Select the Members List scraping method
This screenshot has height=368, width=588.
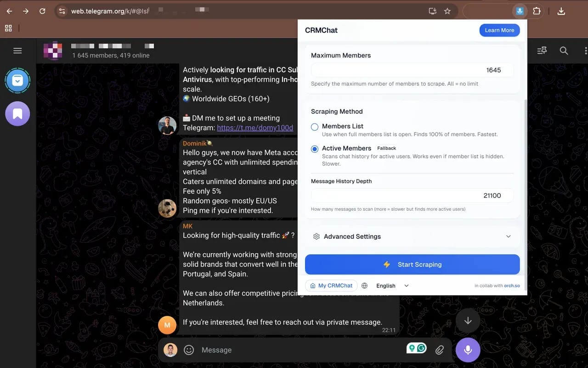[x=315, y=127]
